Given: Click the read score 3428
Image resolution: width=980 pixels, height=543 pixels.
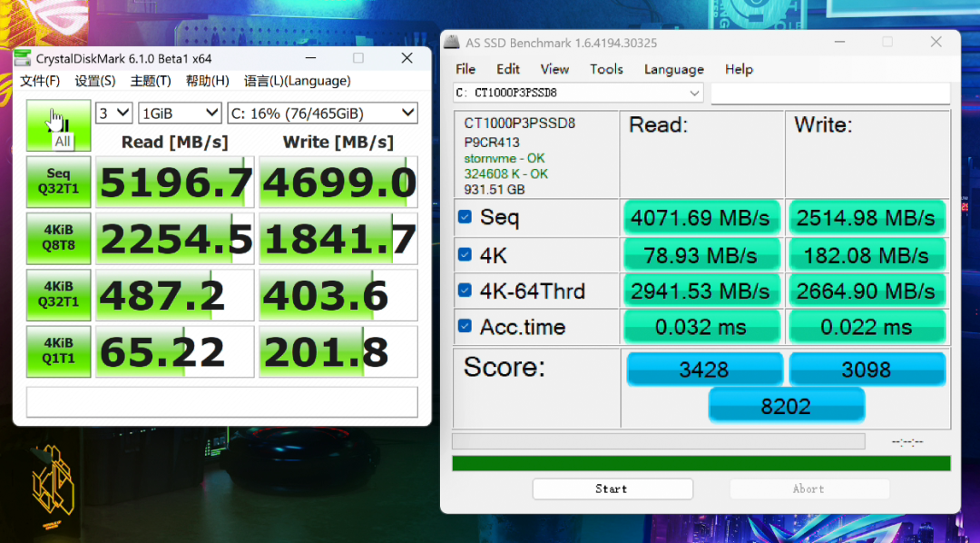Looking at the screenshot, I should click(x=704, y=369).
